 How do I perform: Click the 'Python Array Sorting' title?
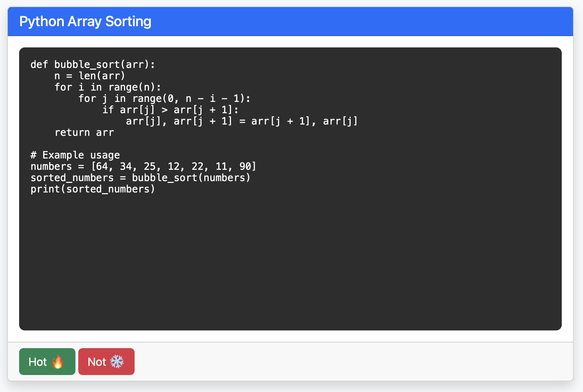click(85, 22)
